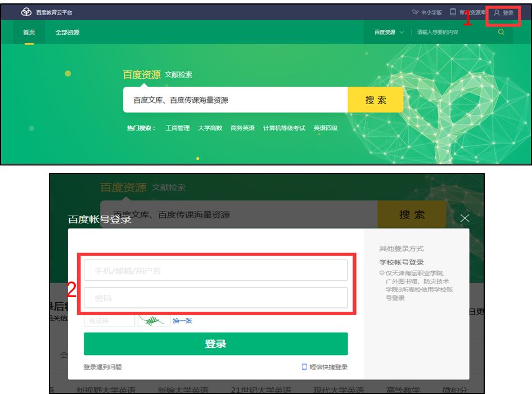Click 学校帐号登录 option
This screenshot has width=532, height=394.
tap(402, 262)
